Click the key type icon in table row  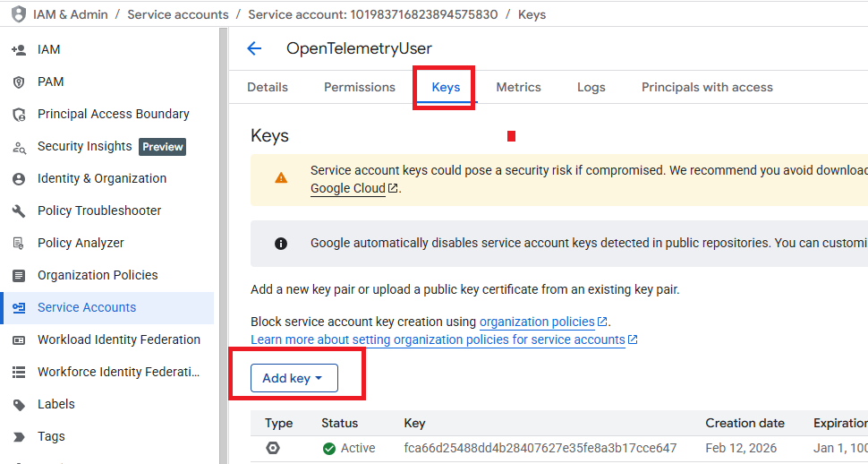point(273,448)
